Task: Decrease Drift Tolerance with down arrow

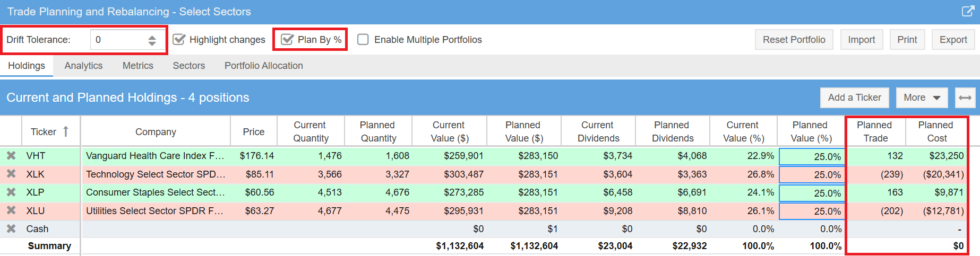Action: (152, 43)
